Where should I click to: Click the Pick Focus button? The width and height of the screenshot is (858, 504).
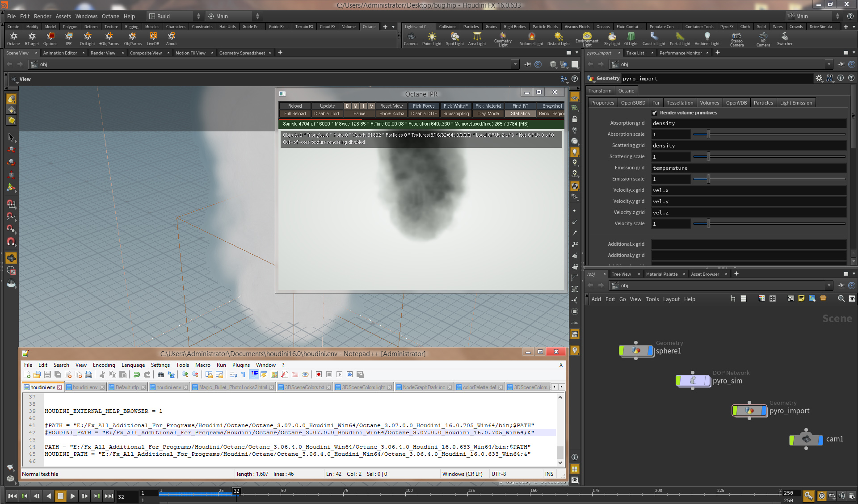[x=423, y=106]
